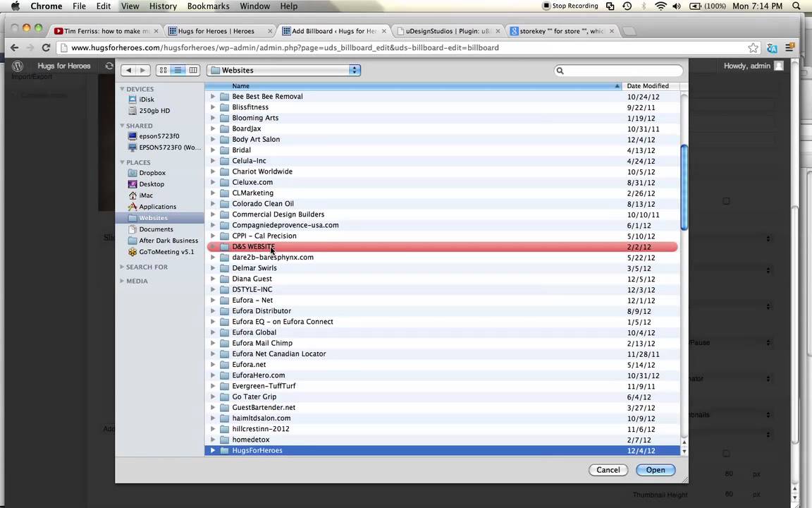The width and height of the screenshot is (812, 508).
Task: Reload the page in Chrome
Action: (46, 48)
